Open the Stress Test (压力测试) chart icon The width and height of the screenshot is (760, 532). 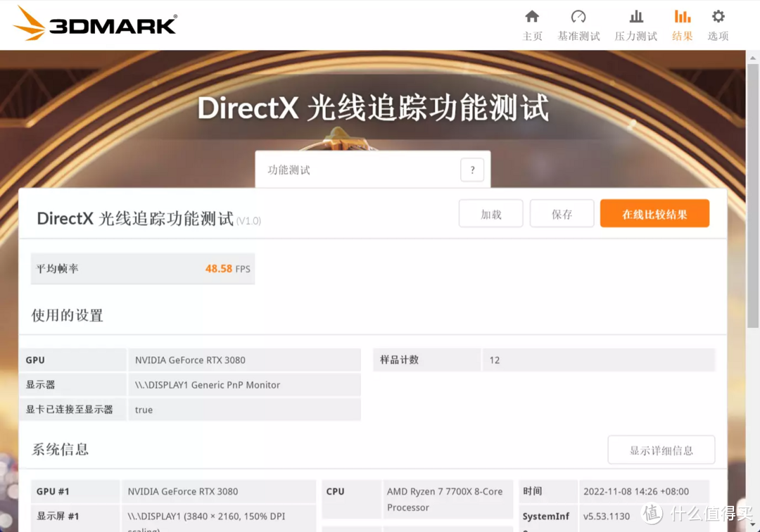(x=636, y=17)
